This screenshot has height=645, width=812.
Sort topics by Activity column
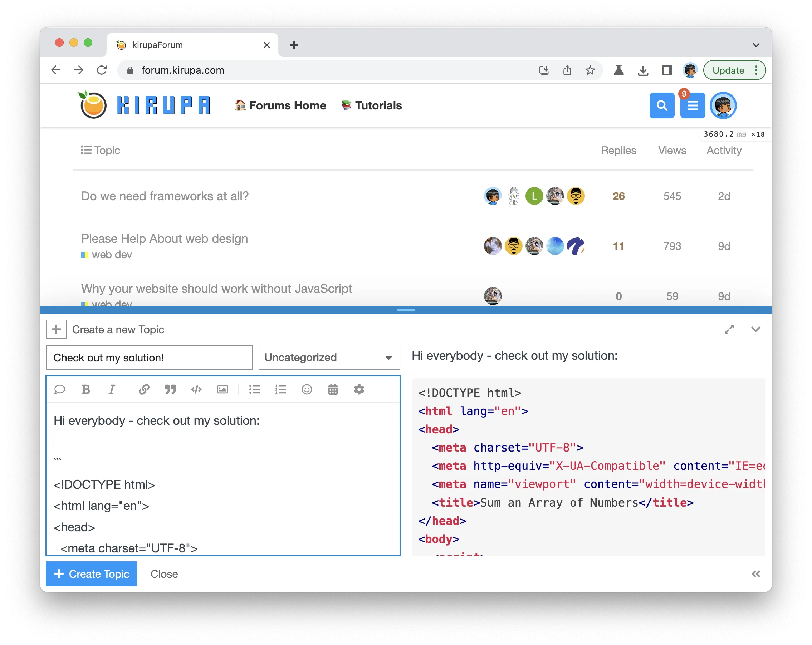(724, 151)
